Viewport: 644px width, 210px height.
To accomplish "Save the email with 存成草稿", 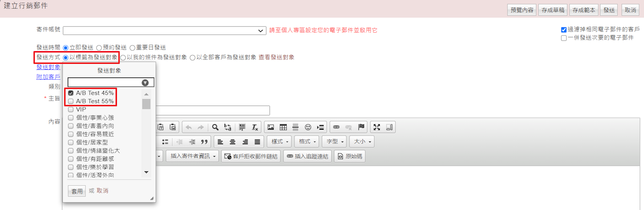I will point(553,10).
